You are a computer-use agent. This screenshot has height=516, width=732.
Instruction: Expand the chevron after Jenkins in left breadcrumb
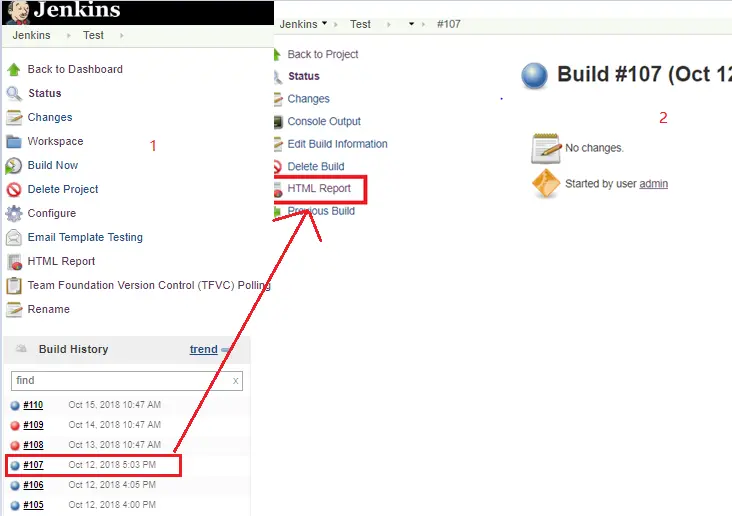point(69,35)
